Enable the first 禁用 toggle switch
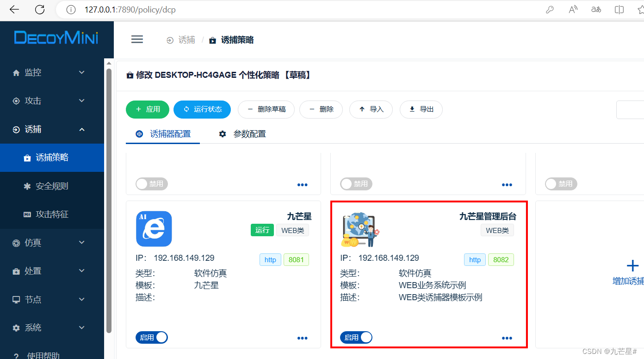Viewport: 644px width, 359px height. 152,184
